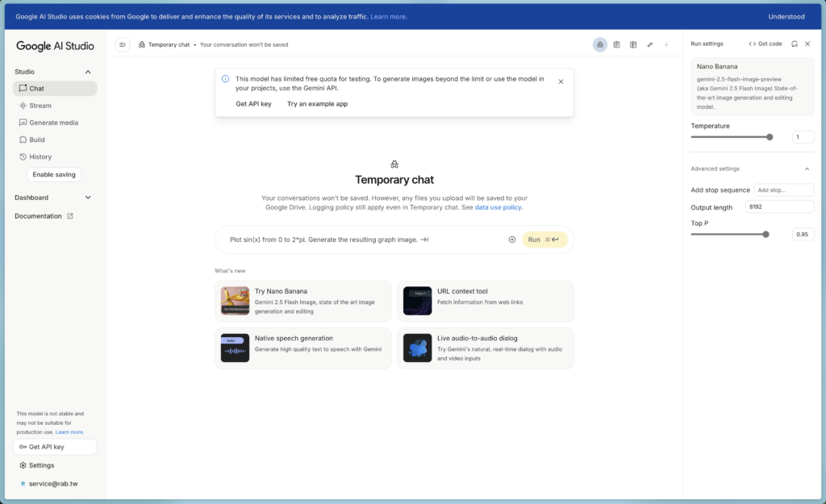Viewport: 826px width, 504px height.
Task: Expand the Dashboard section chevron
Action: 88,198
